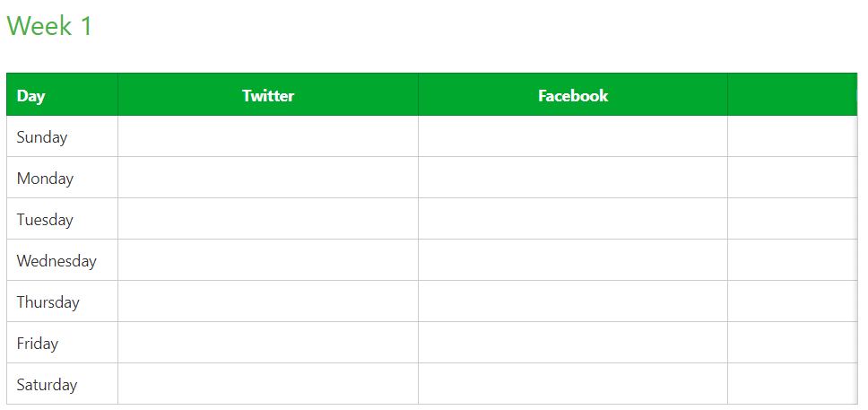The width and height of the screenshot is (868, 410).
Task: Select the Twitter cell for Sunday
Action: point(268,136)
